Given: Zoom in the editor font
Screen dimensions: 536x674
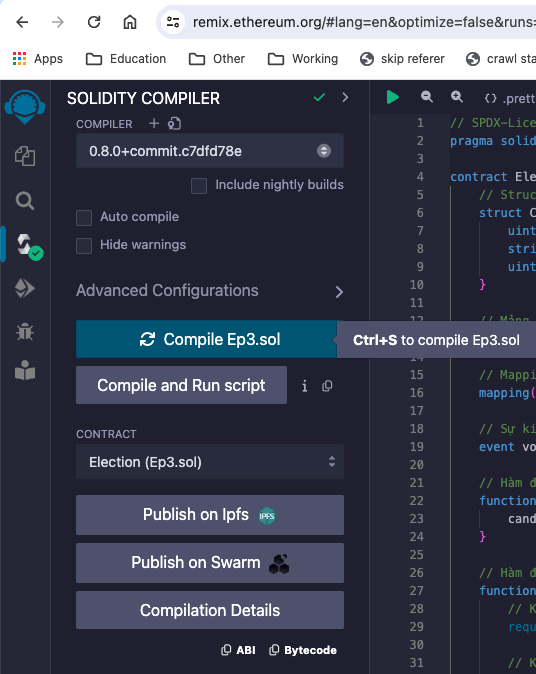Looking at the screenshot, I should [456, 97].
